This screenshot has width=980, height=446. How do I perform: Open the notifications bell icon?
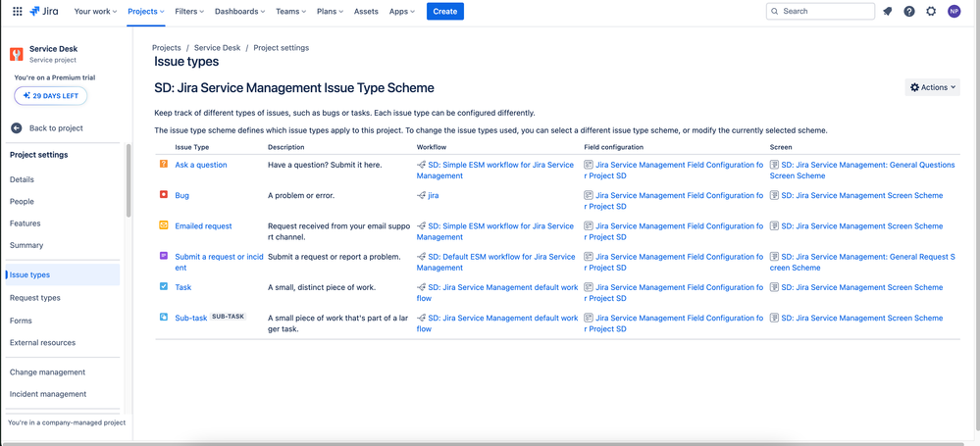[888, 11]
